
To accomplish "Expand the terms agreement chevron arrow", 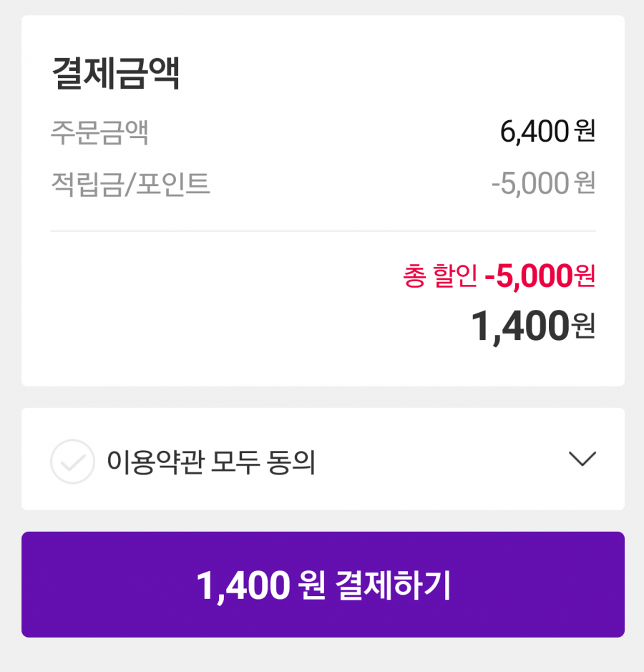I will (582, 459).
